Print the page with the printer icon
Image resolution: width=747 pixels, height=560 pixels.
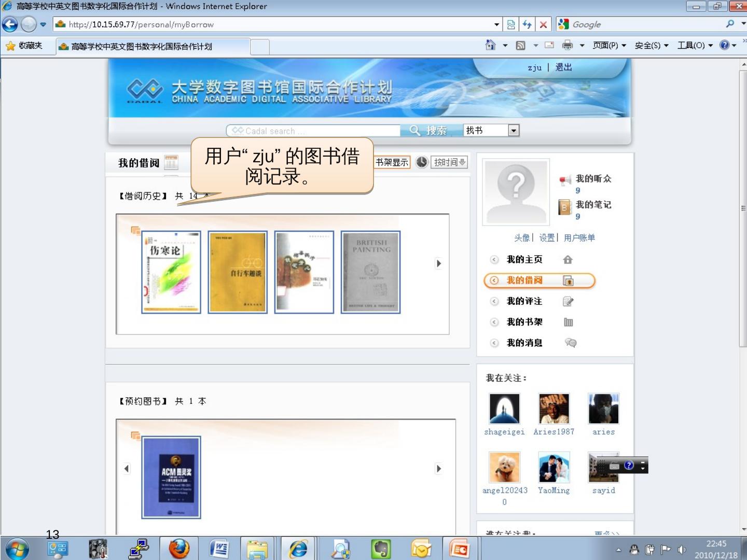[x=568, y=46]
